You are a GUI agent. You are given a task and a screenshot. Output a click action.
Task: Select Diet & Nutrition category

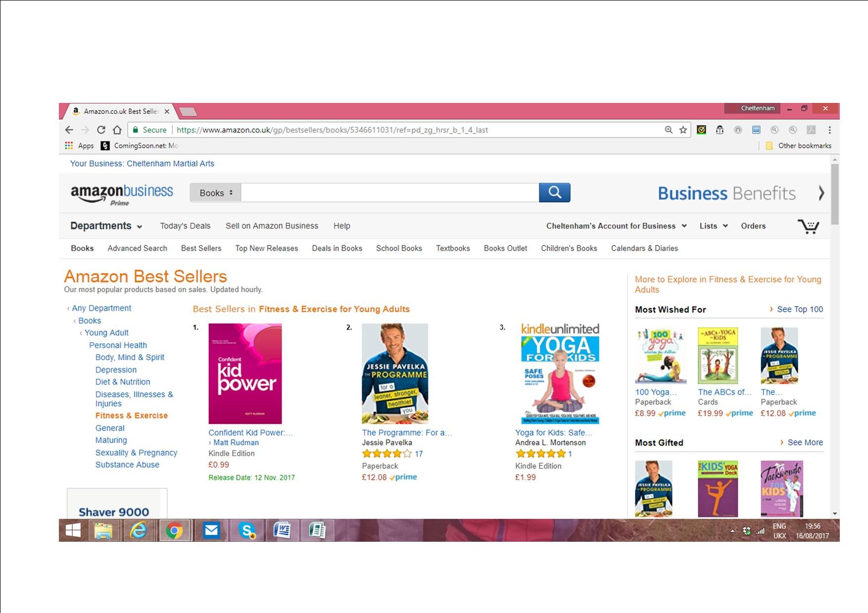(123, 382)
